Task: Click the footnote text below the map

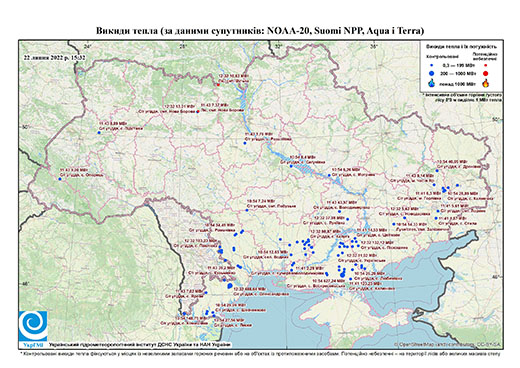Action: (260, 353)
